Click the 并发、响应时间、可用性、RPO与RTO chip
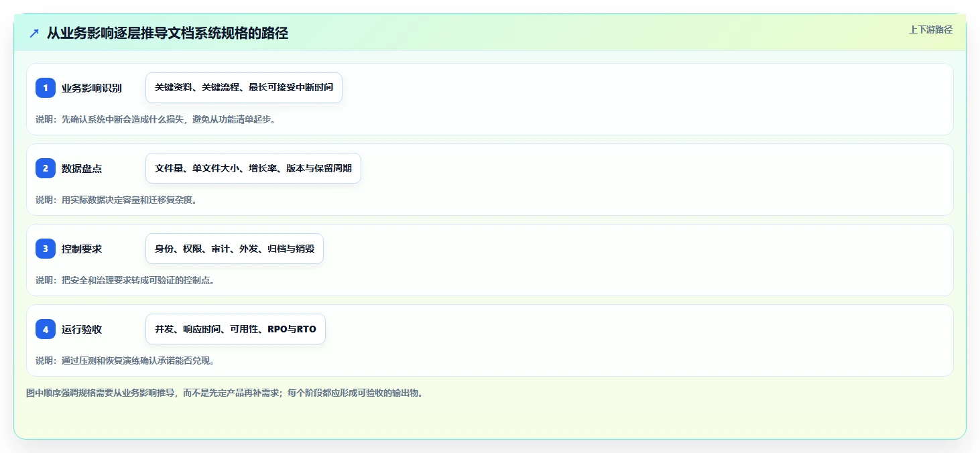980x453 pixels. click(x=235, y=329)
